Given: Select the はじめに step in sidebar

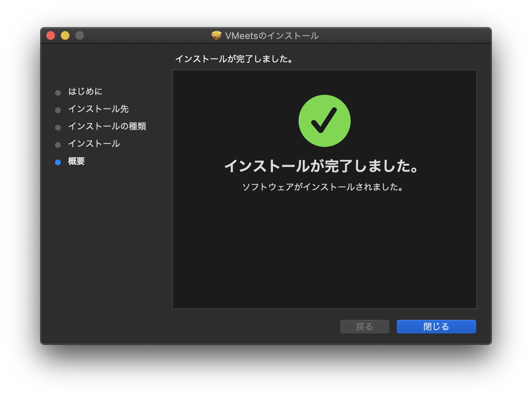Looking at the screenshot, I should (x=85, y=92).
